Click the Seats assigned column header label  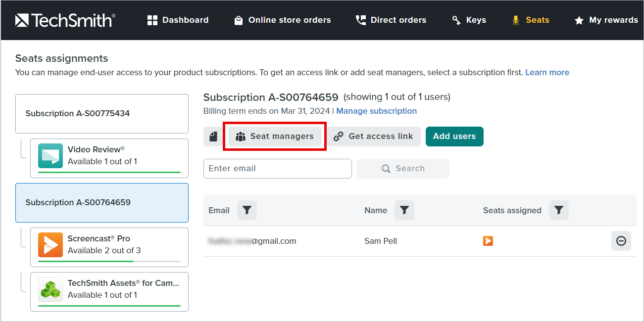coord(512,210)
